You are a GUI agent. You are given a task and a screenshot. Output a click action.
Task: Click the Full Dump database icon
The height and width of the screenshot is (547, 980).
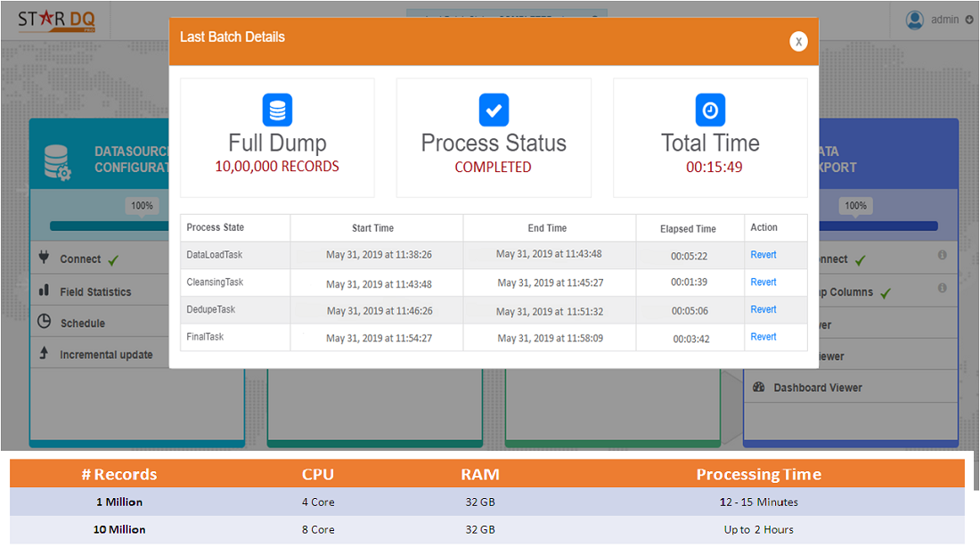click(x=277, y=110)
